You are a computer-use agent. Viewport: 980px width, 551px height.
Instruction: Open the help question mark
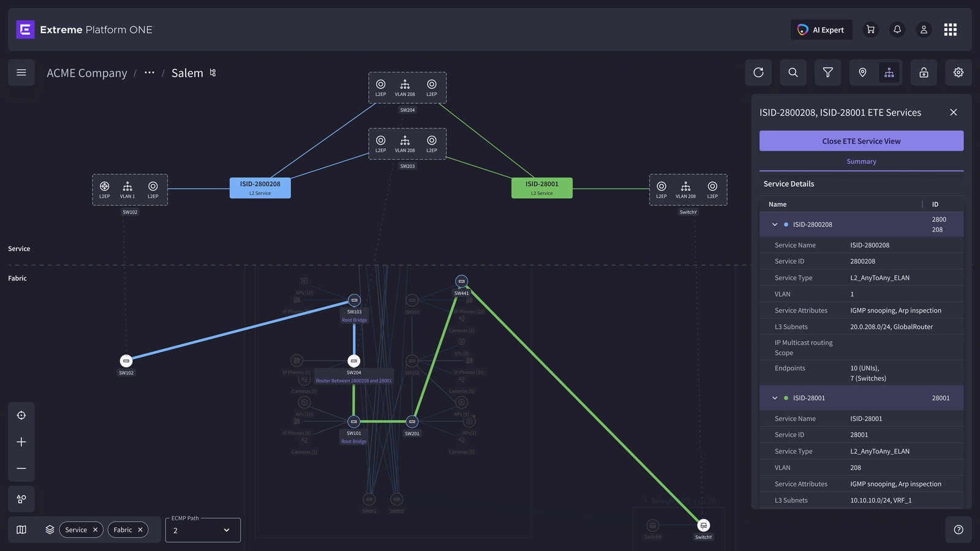coord(959,530)
